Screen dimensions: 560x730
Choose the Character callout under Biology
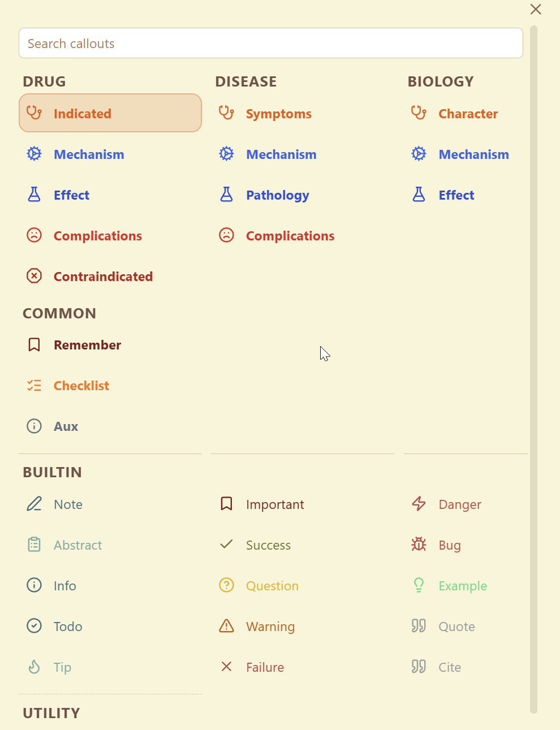[468, 113]
